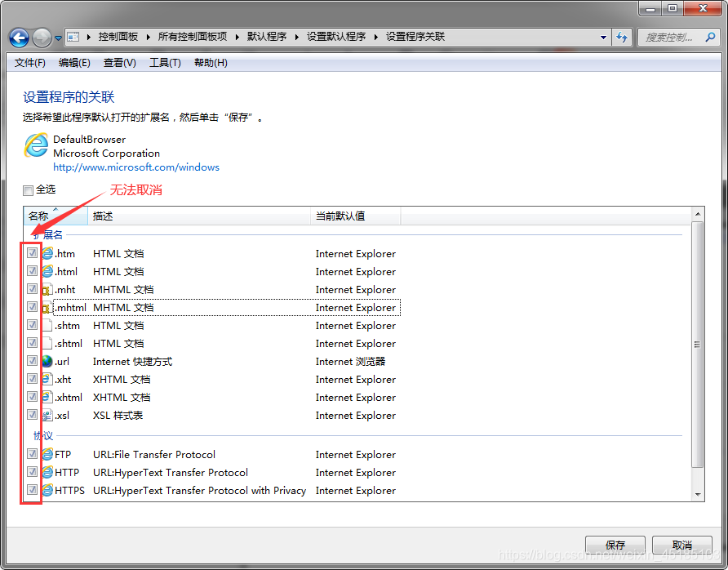Click the blank file icon of .shtml row

[x=47, y=343]
